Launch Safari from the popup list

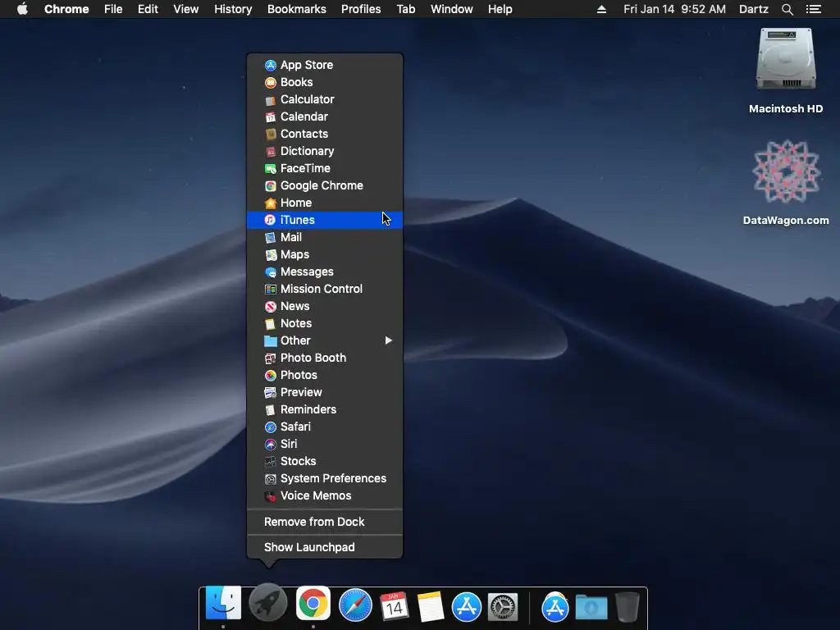325,427
